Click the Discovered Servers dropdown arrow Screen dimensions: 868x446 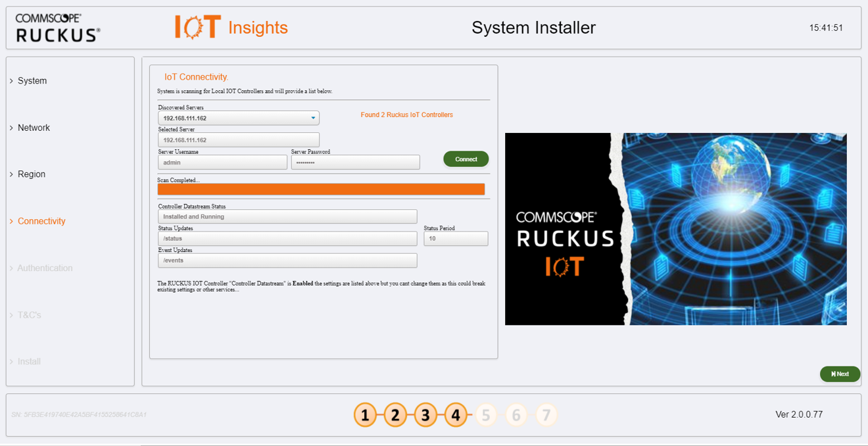(x=313, y=118)
